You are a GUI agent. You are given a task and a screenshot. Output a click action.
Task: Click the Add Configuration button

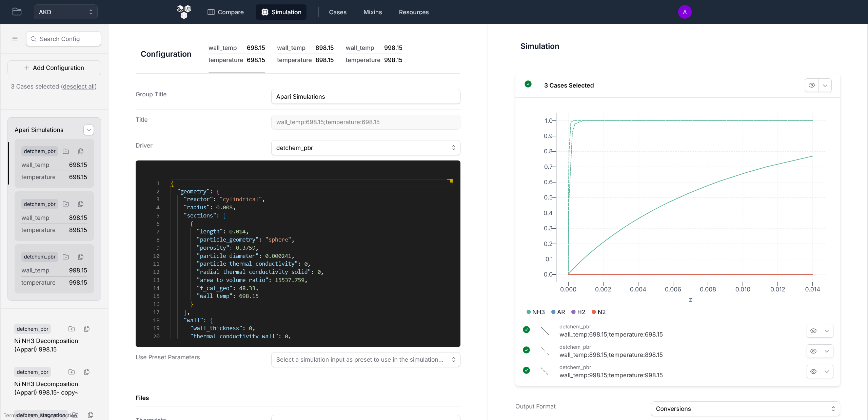[54, 68]
